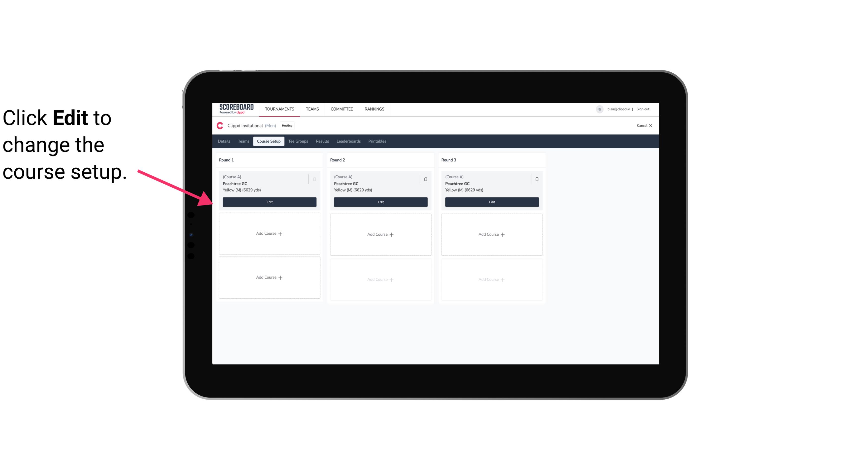
Task: Click Leaderboards tab
Action: (349, 141)
